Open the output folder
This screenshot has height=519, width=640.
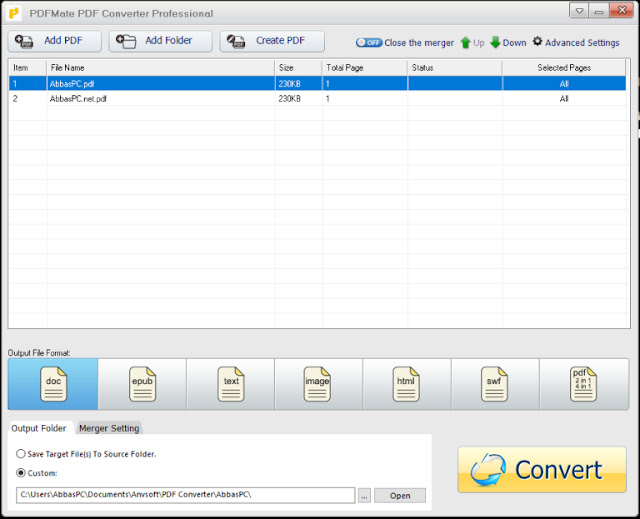(400, 496)
